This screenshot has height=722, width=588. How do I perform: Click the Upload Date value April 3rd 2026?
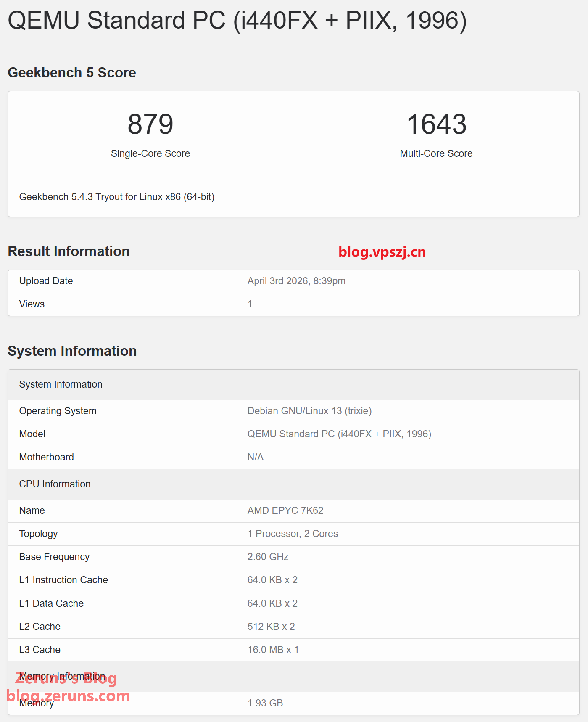[x=296, y=281]
